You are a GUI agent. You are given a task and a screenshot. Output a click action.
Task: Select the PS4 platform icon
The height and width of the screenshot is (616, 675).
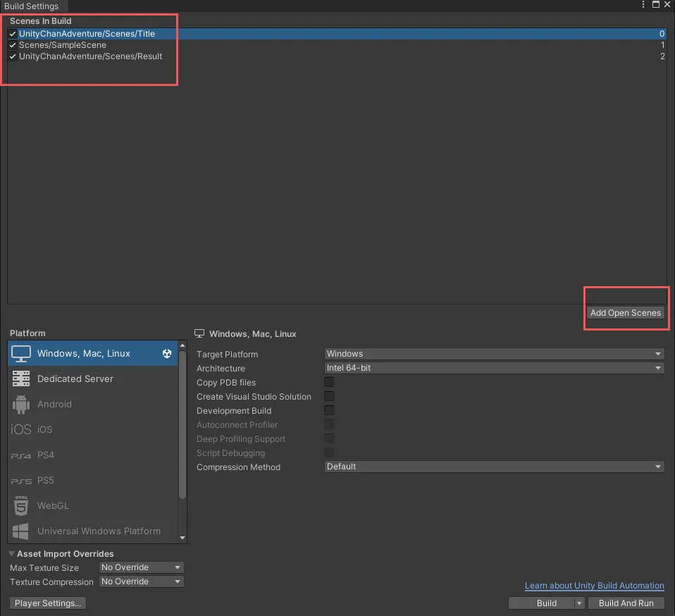pyautogui.click(x=21, y=455)
